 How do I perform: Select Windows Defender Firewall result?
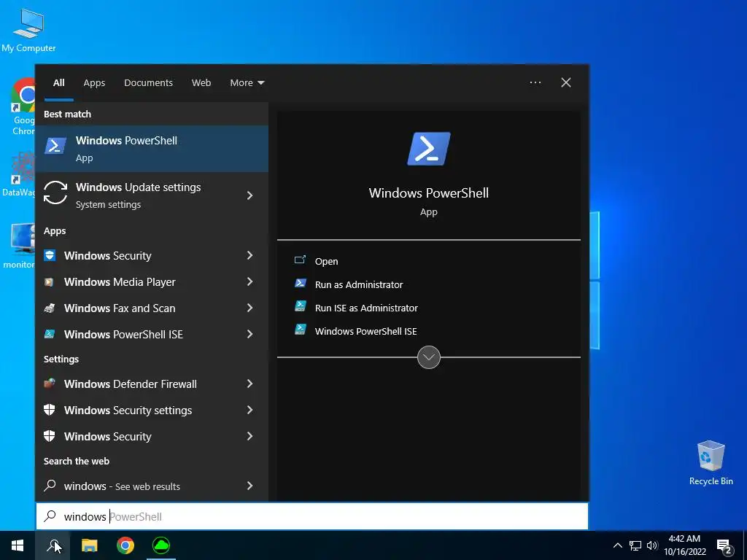point(152,384)
